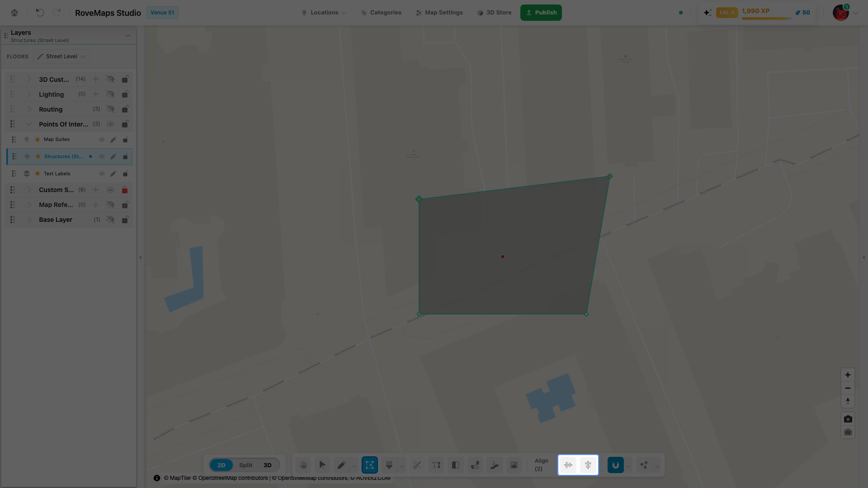Click the share nodes icon
This screenshot has width=868, height=488.
[x=644, y=465]
